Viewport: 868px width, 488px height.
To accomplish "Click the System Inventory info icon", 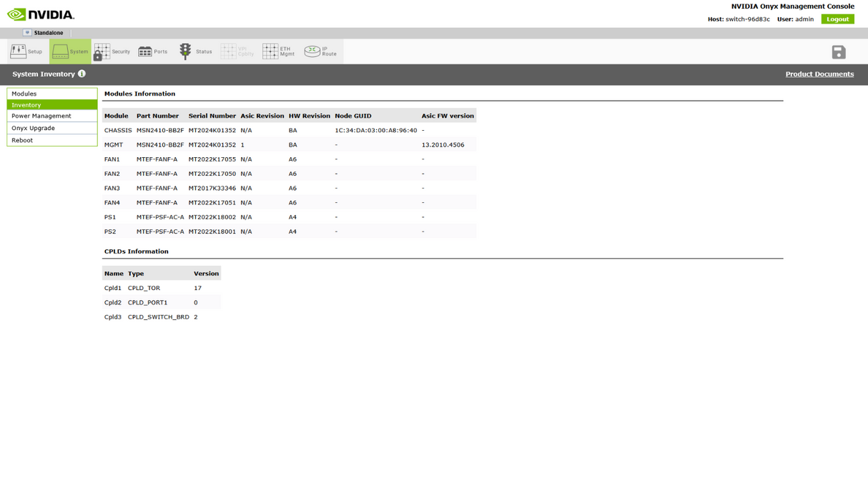I will [82, 74].
